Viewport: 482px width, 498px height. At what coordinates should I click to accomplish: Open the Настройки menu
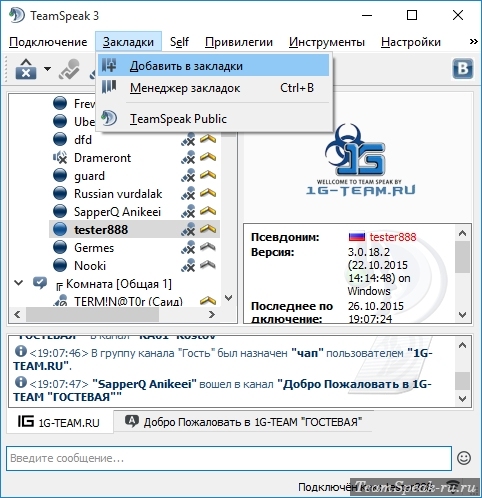411,42
